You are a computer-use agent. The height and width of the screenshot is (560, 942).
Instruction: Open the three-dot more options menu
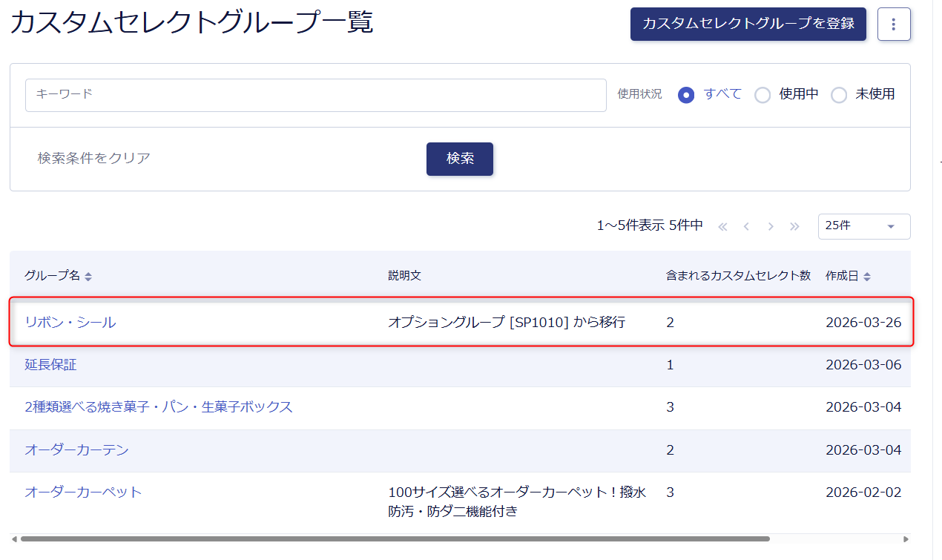893,24
